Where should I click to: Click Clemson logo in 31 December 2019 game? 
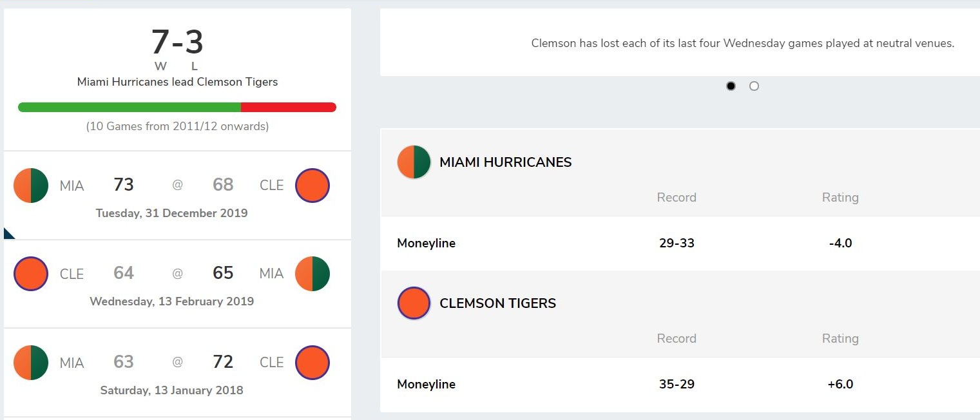click(x=312, y=186)
